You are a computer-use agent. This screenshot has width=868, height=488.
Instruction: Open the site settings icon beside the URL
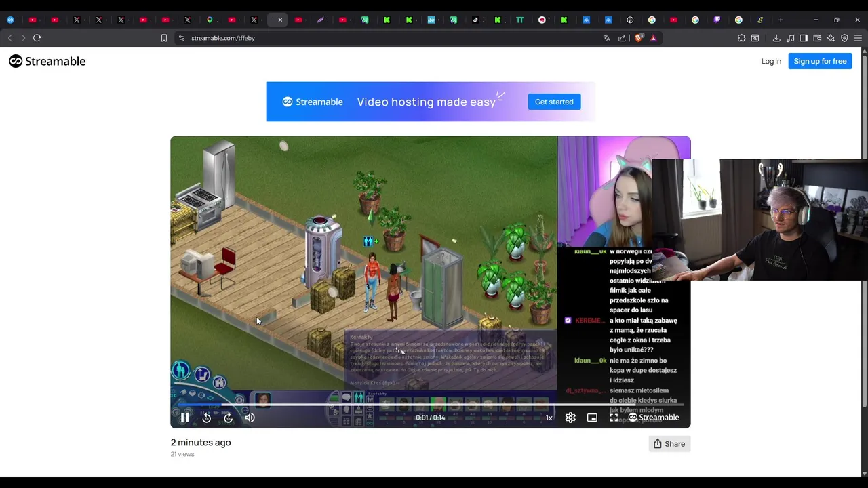[x=181, y=38]
